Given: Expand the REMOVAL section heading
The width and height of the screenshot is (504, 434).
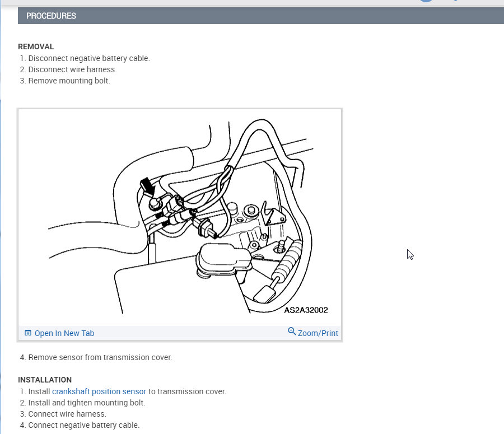Looking at the screenshot, I should (x=35, y=46).
